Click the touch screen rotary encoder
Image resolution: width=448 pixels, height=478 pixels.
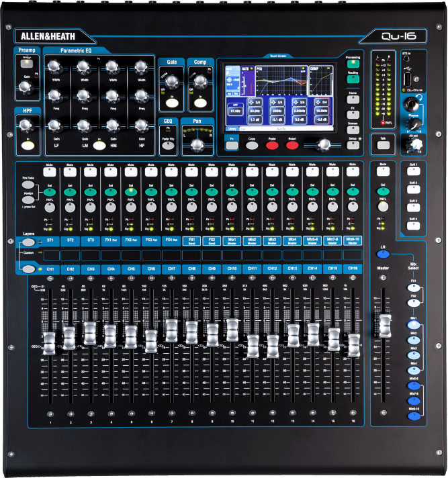tap(324, 145)
